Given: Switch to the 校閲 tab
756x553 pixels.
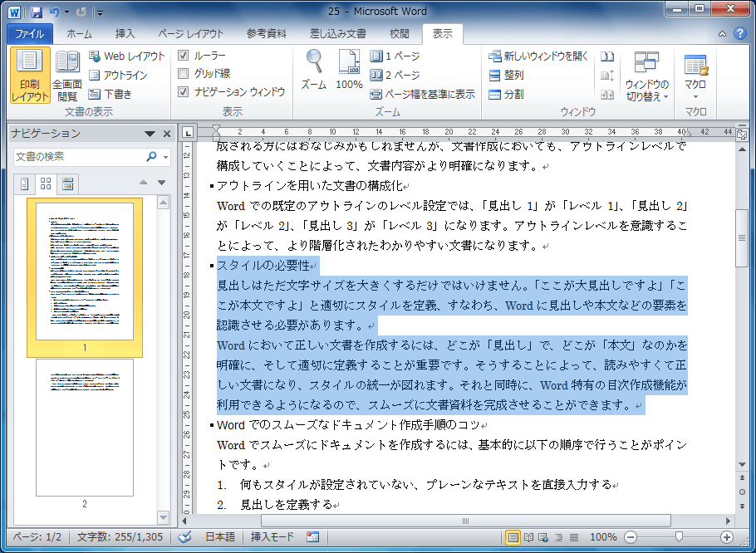Looking at the screenshot, I should click(x=400, y=34).
